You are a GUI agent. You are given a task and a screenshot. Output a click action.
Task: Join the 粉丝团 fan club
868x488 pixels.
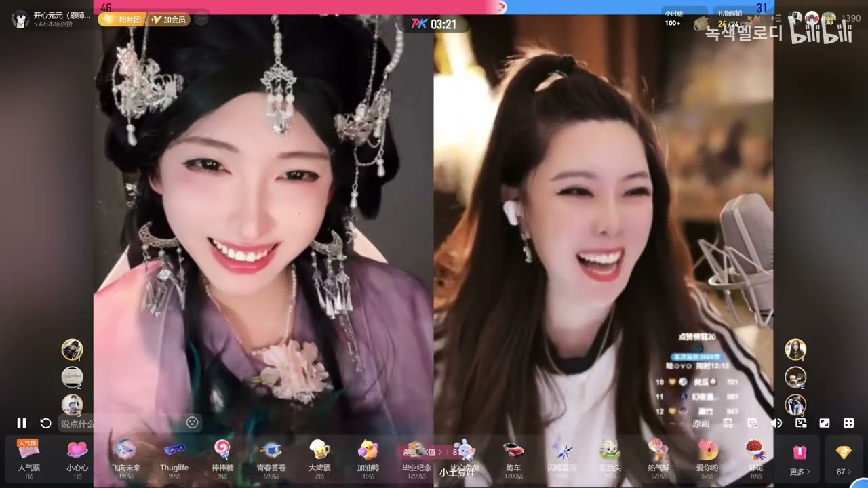coord(121,20)
